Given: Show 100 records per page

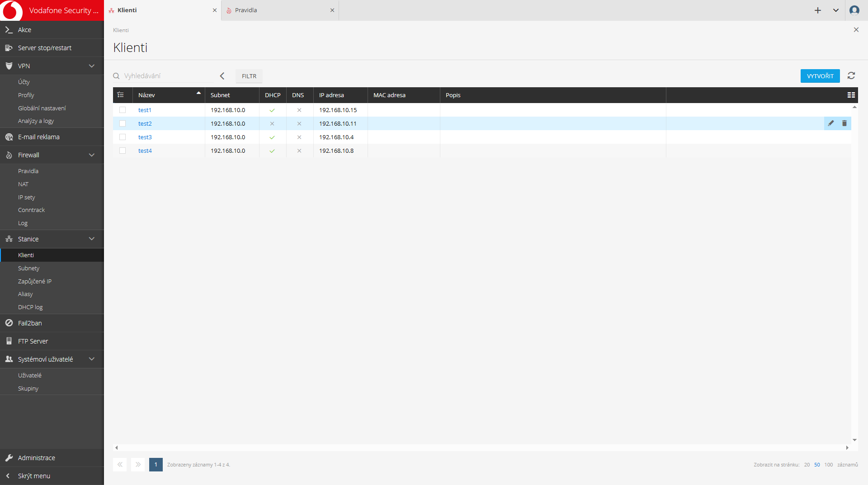Looking at the screenshot, I should tap(829, 465).
